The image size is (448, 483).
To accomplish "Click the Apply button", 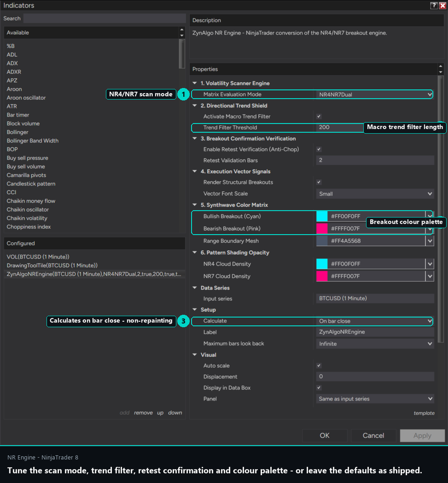I will click(422, 435).
